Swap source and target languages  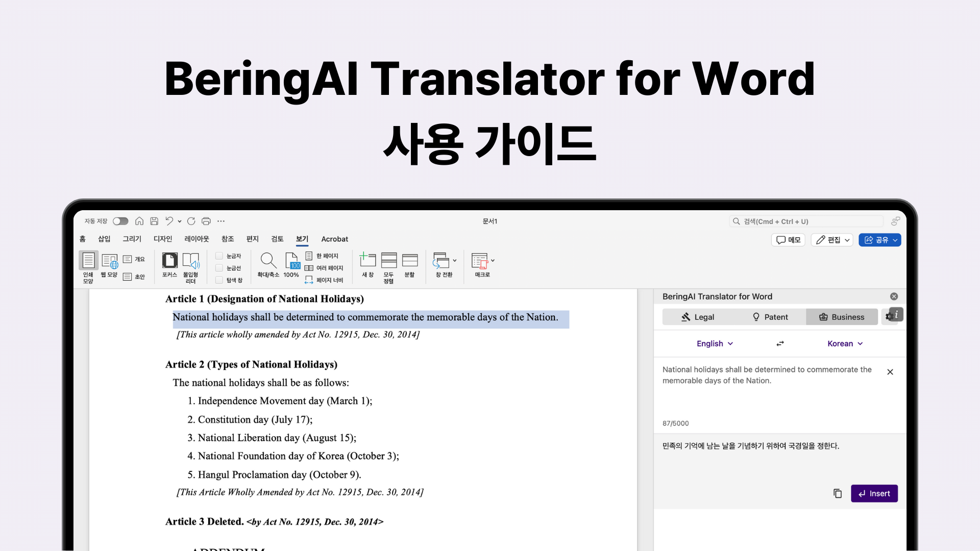(780, 344)
